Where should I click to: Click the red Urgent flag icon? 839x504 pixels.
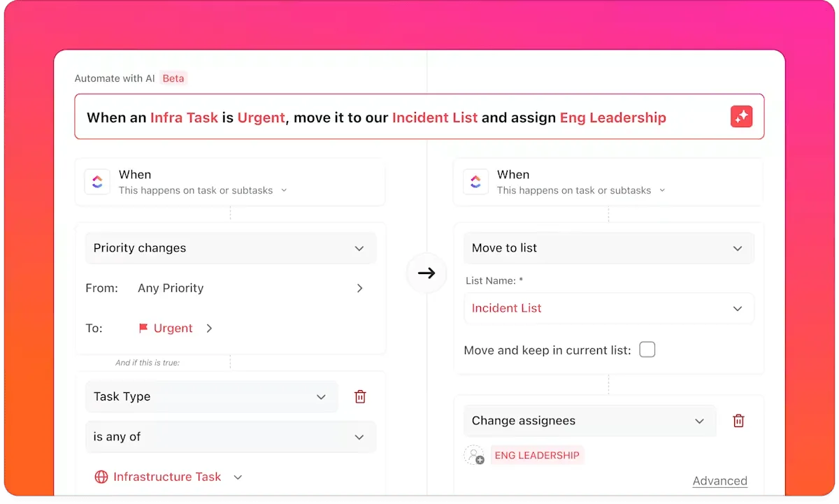(x=143, y=328)
